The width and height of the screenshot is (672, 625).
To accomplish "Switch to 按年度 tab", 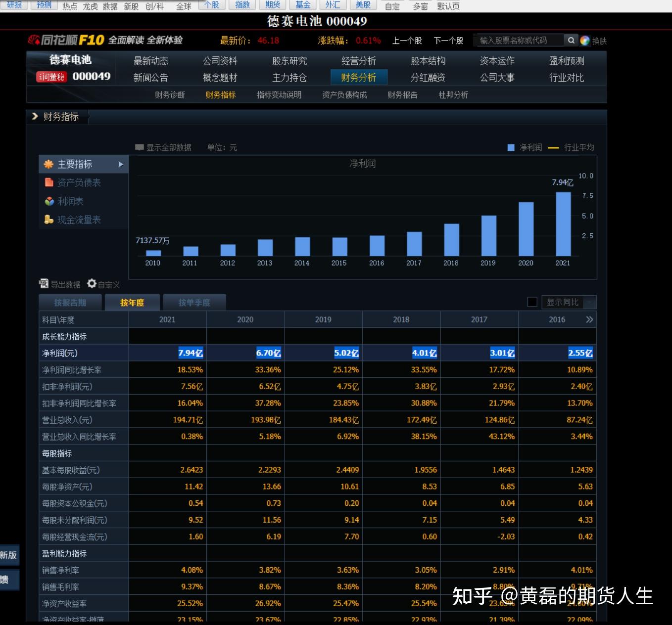I will coord(132,302).
